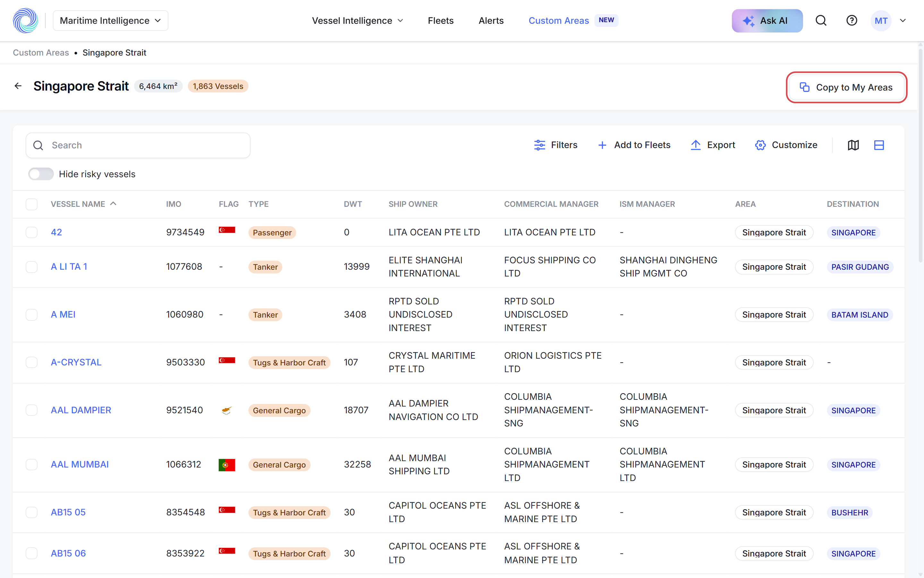Viewport: 924px width, 578px height.
Task: Go back using the left arrow icon
Action: pos(18,86)
